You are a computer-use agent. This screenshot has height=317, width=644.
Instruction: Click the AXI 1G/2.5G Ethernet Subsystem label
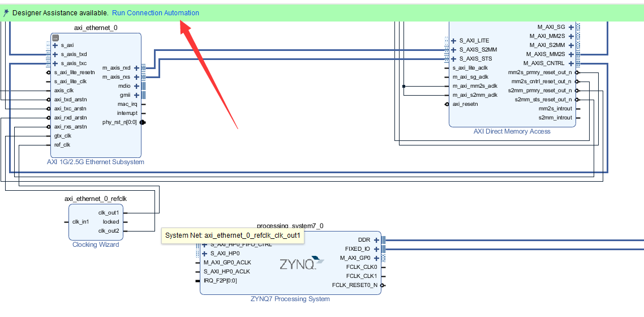pyautogui.click(x=96, y=162)
